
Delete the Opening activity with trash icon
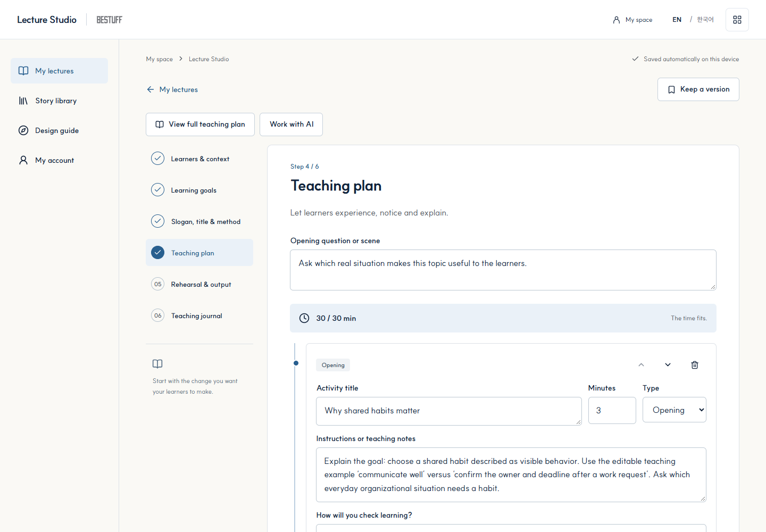(695, 365)
